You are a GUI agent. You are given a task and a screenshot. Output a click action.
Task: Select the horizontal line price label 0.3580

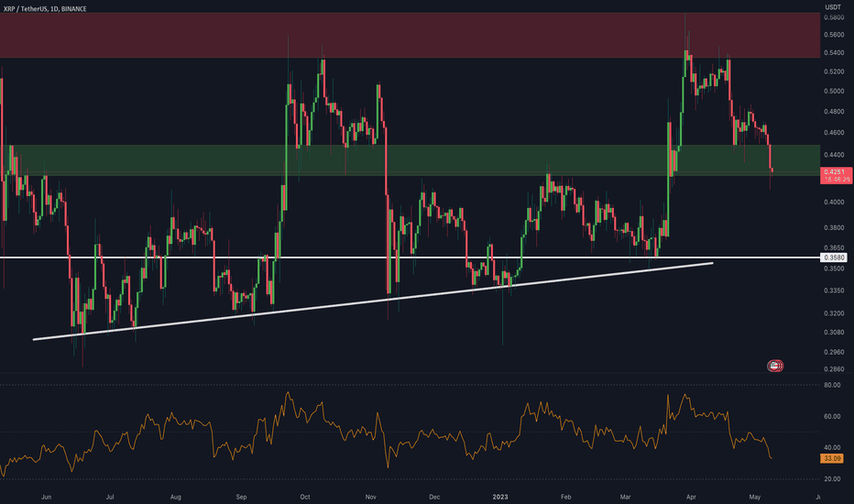click(x=835, y=257)
